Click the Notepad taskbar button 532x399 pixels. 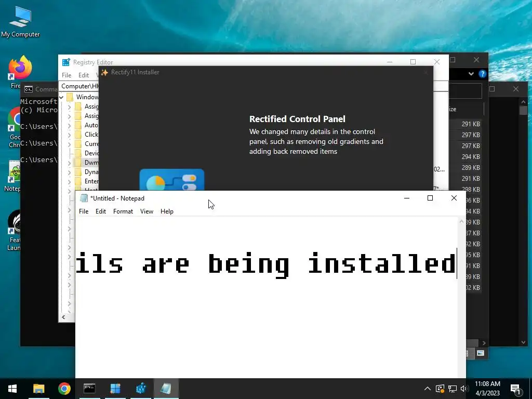pos(166,389)
